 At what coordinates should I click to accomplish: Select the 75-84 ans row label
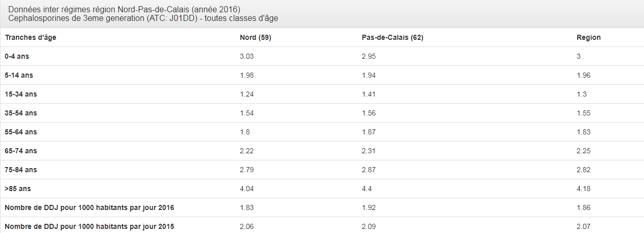click(x=21, y=170)
